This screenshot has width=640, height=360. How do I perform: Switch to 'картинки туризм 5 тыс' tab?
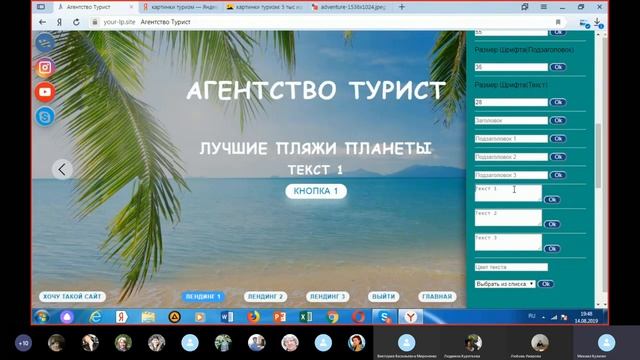264,7
